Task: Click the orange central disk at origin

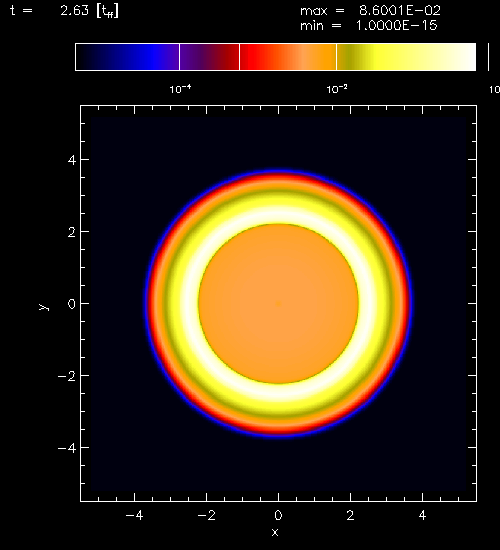Action: tap(278, 304)
